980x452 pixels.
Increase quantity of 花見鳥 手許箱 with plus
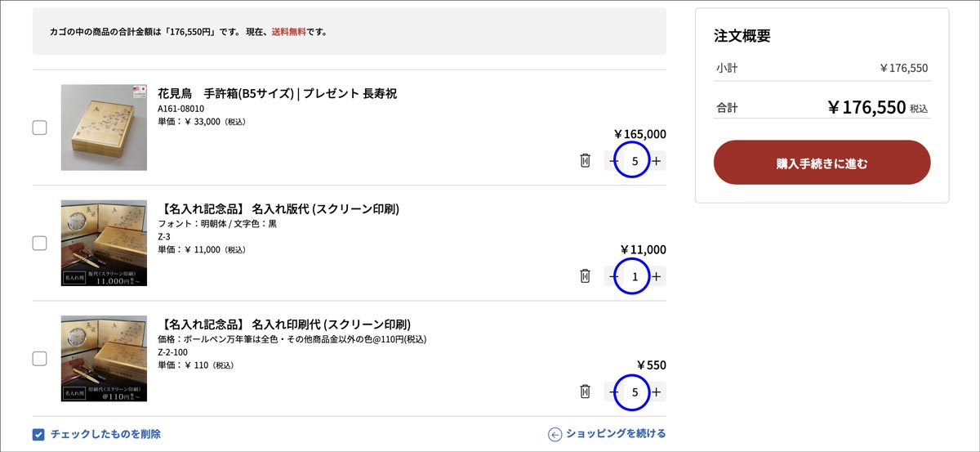[x=657, y=160]
